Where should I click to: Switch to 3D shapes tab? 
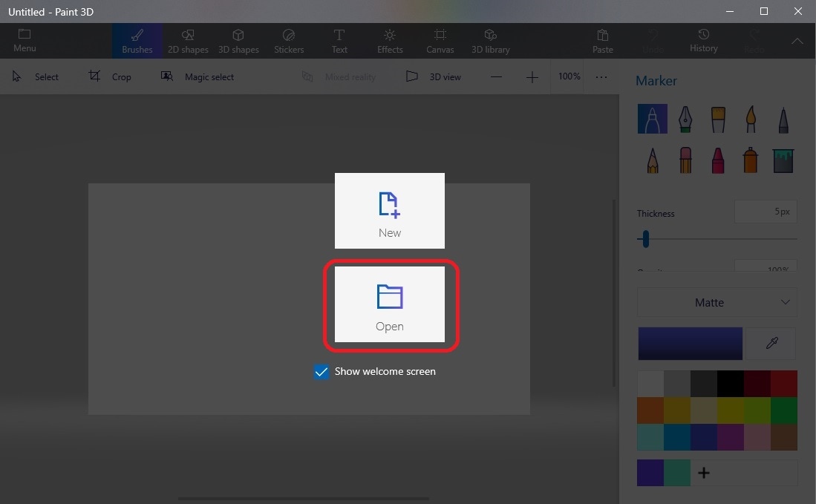pos(238,41)
